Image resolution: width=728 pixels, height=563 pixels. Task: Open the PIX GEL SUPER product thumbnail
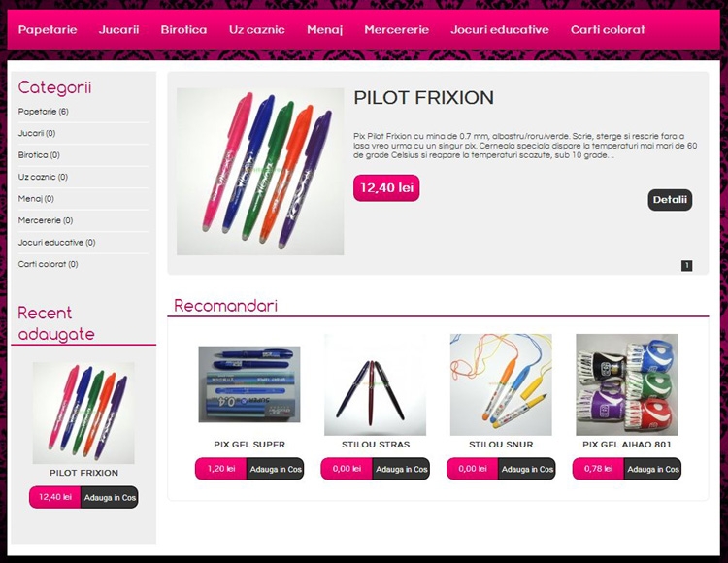coord(249,384)
